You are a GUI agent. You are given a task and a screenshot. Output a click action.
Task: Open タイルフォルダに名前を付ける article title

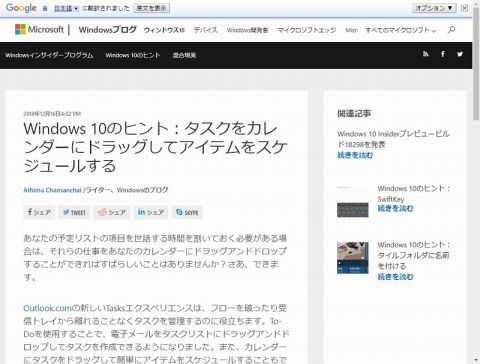(414, 255)
